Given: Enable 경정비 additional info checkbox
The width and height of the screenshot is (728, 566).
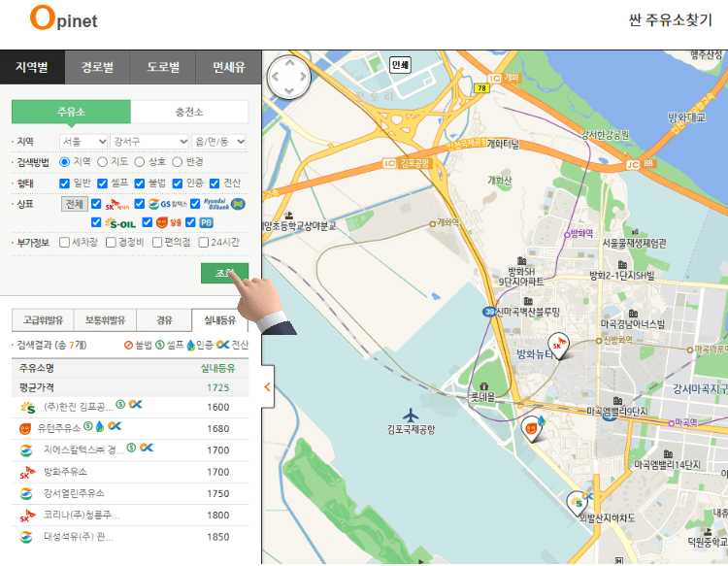Looking at the screenshot, I should [x=111, y=243].
